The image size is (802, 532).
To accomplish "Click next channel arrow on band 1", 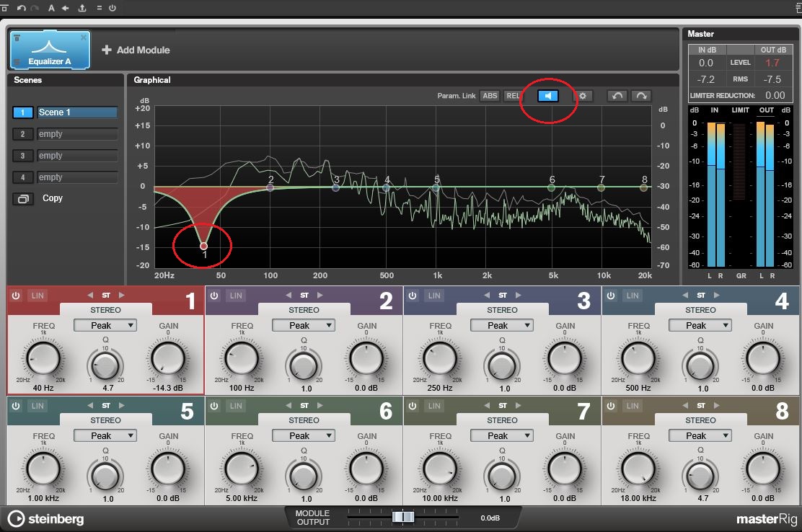I will (122, 295).
